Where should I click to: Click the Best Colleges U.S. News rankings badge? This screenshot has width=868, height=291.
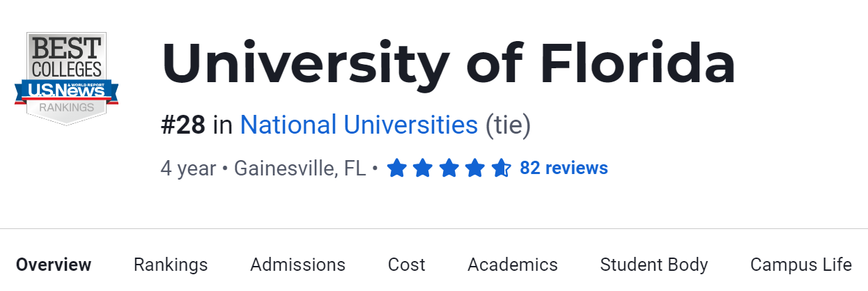pyautogui.click(x=66, y=78)
